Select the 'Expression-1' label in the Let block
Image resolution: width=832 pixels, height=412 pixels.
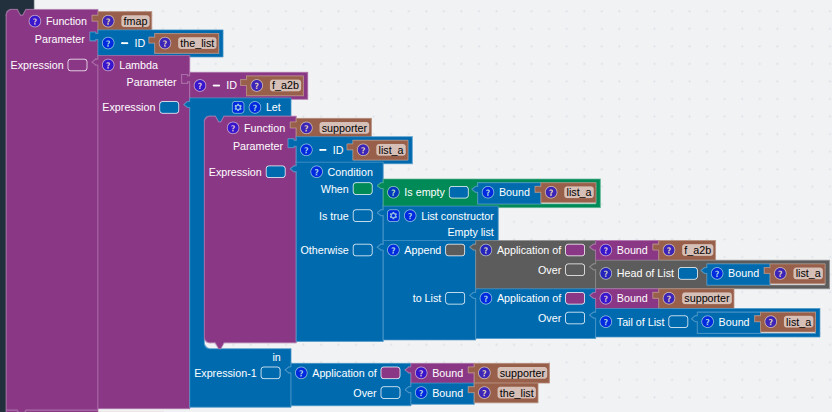point(226,373)
